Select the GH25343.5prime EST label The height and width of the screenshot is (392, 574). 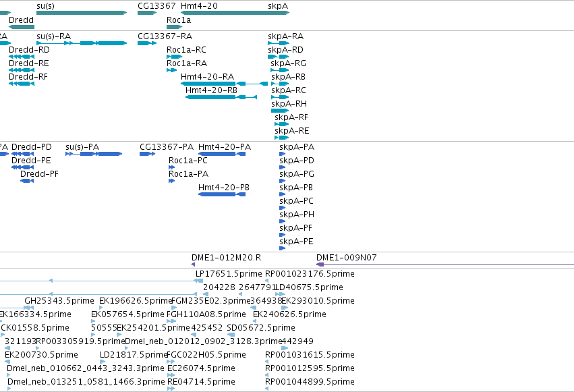click(59, 301)
